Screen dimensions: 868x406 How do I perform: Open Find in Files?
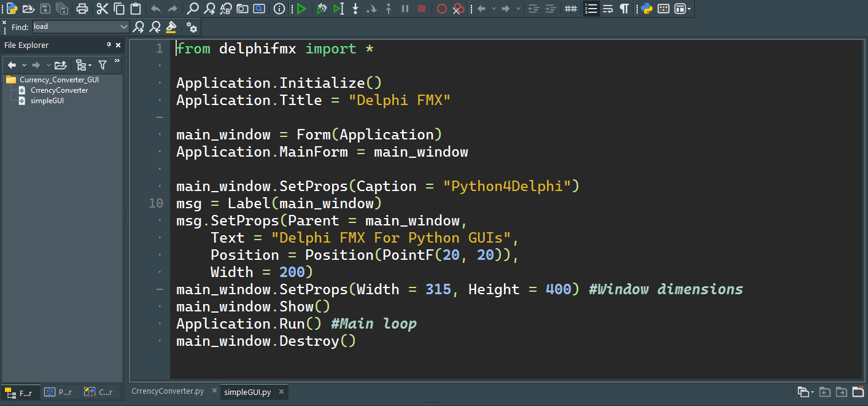tap(242, 9)
